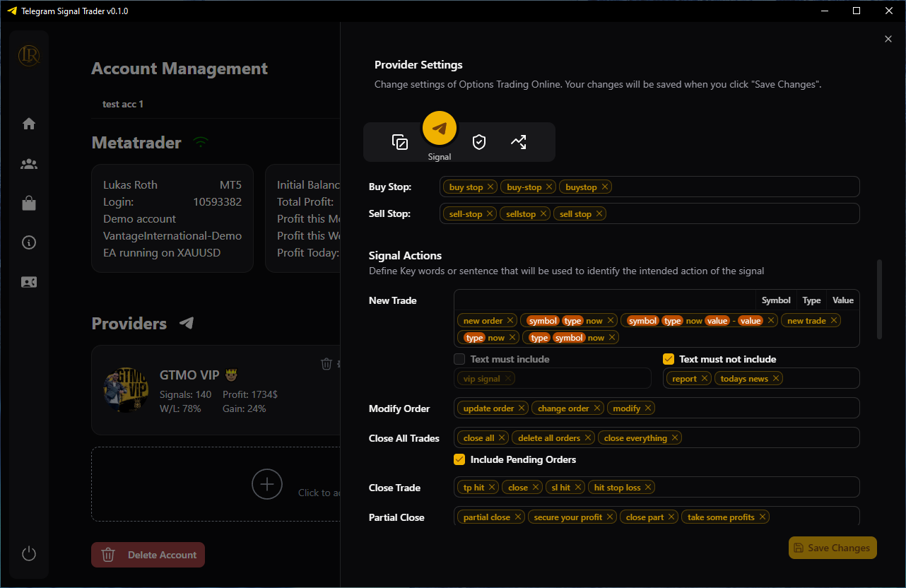Remove the 'modify' tag
Screen dimensions: 906x588
click(648, 408)
